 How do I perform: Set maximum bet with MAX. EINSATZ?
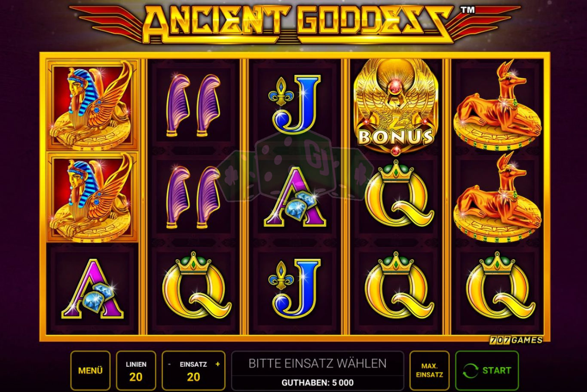[429, 371]
